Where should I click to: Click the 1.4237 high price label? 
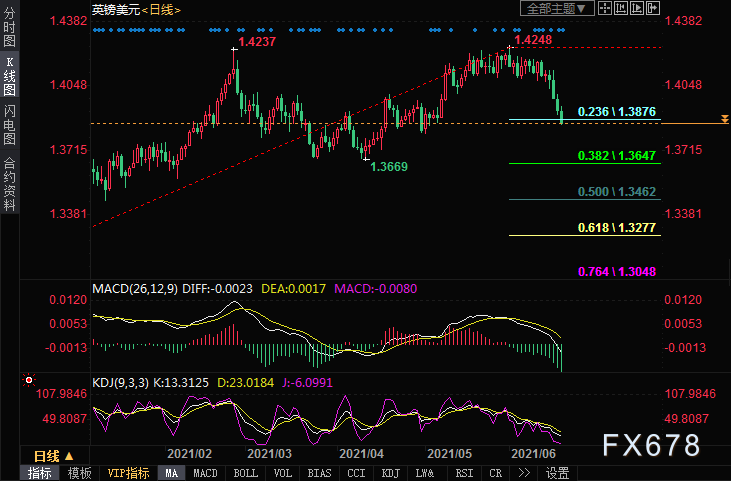pyautogui.click(x=257, y=41)
